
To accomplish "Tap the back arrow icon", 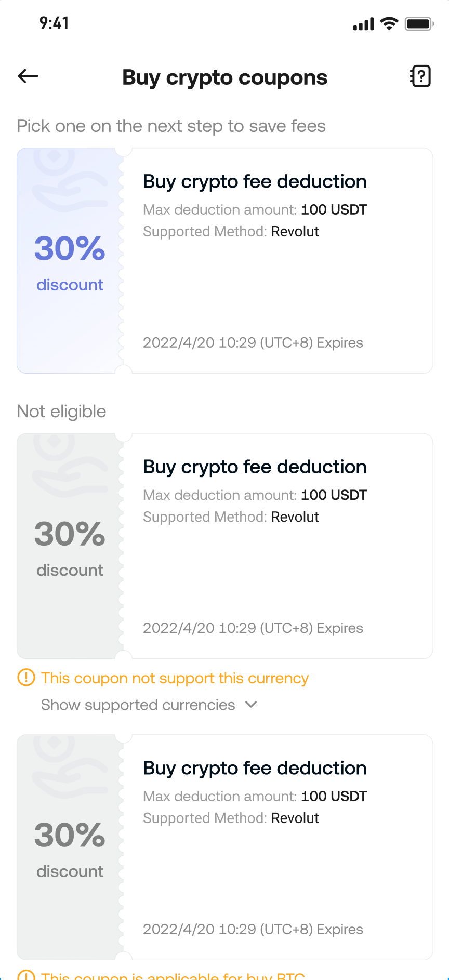I will (x=28, y=76).
